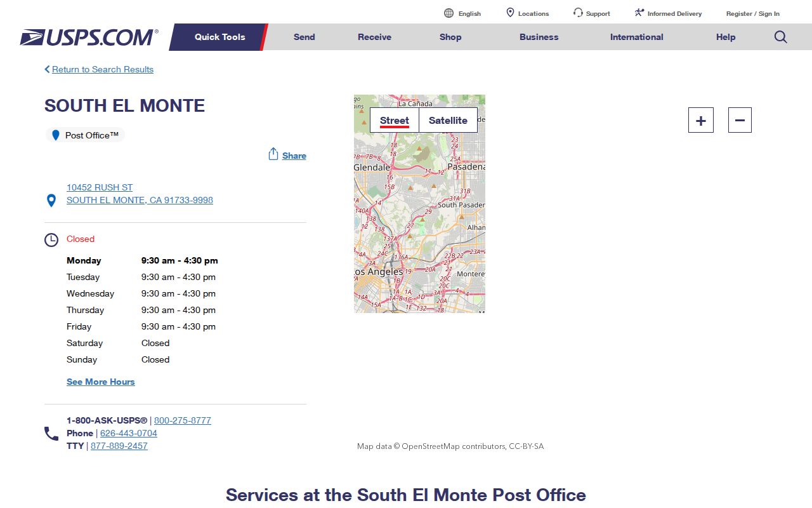Image resolution: width=812 pixels, height=508 pixels.
Task: Click the phone handset icon
Action: pos(51,434)
